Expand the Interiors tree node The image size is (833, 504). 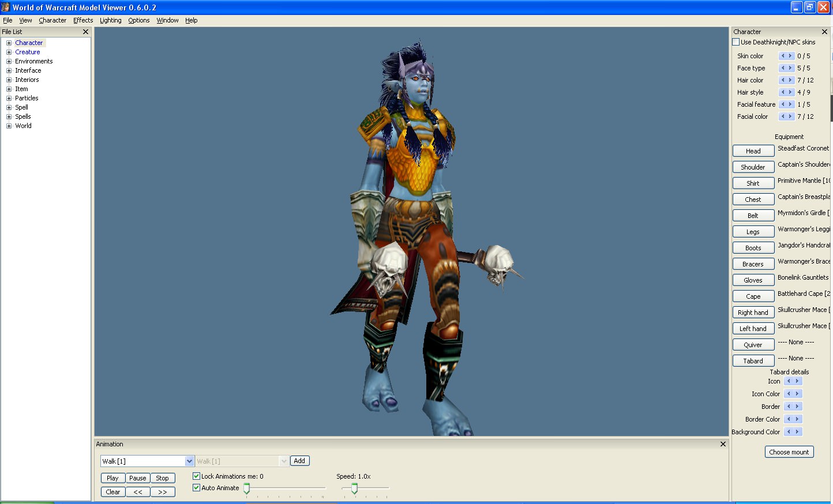click(x=9, y=80)
